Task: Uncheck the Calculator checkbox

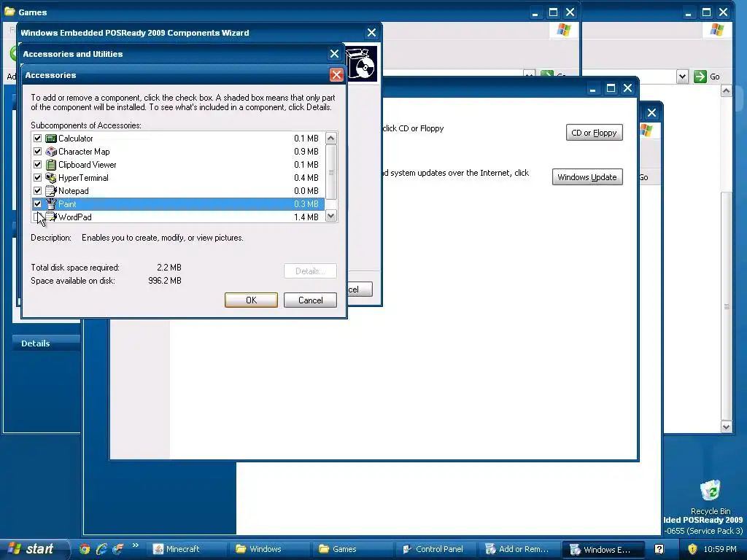Action: (x=38, y=139)
